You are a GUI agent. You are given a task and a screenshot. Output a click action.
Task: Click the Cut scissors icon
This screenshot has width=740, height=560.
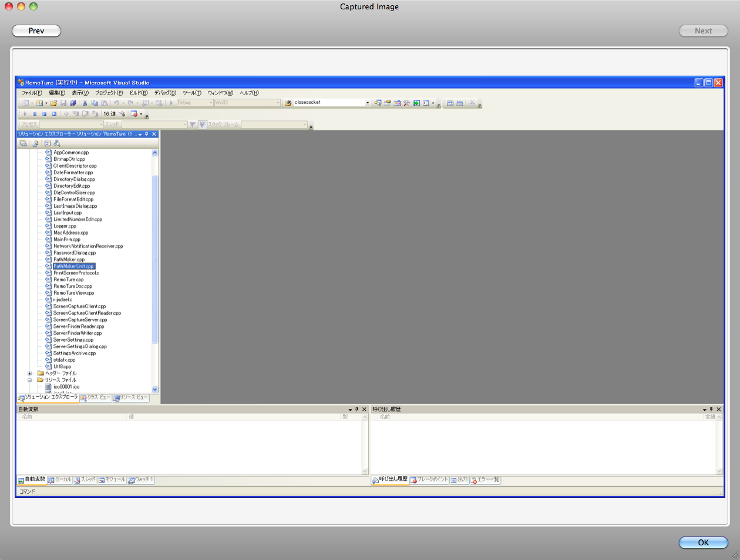coord(85,103)
